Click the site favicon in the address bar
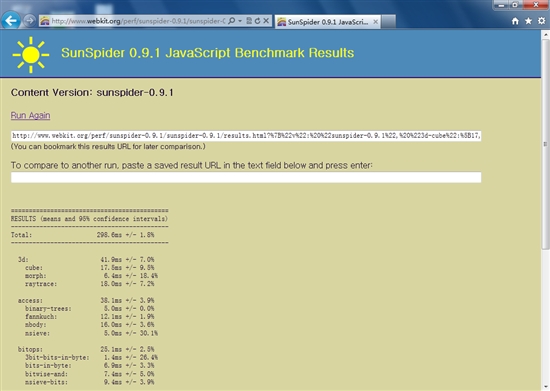Image resolution: width=550 pixels, height=391 pixels. pos(45,21)
